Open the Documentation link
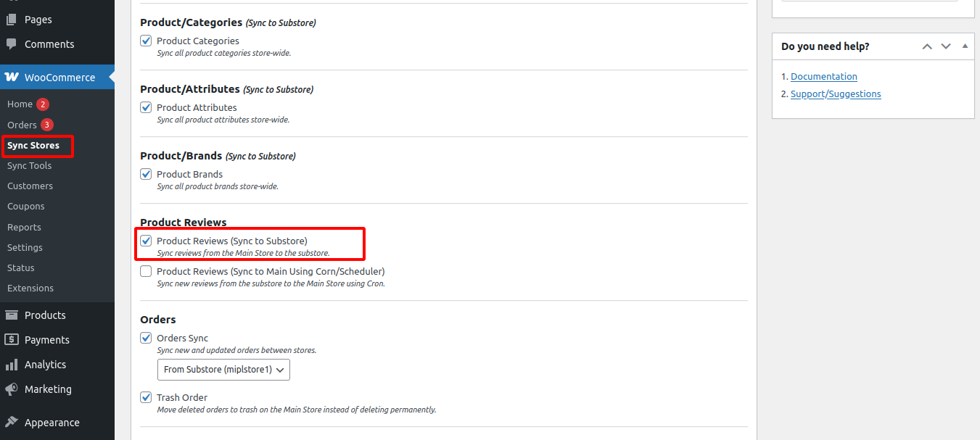The height and width of the screenshot is (440, 980). (823, 77)
